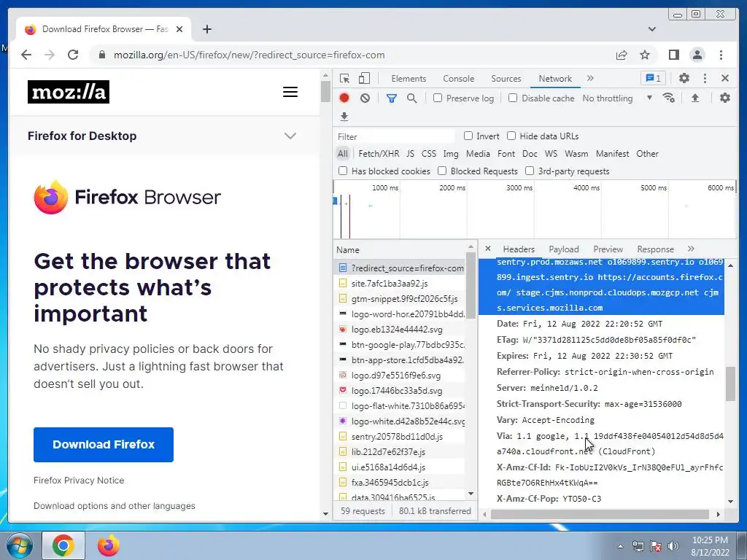Close the Download Firefox Browser tab
The height and width of the screenshot is (560, 747).
(179, 29)
